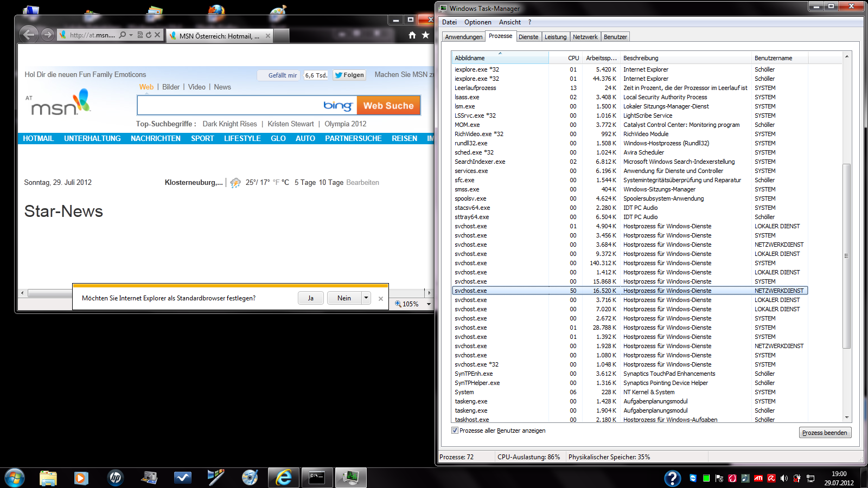868x488 pixels.
Task: Open the TeamViewer tray icon
Action: (693, 478)
